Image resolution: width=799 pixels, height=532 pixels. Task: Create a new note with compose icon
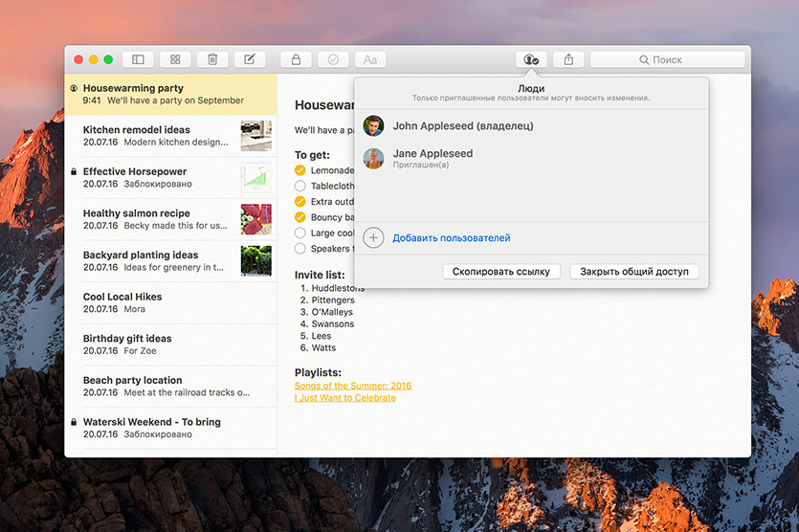pos(250,59)
